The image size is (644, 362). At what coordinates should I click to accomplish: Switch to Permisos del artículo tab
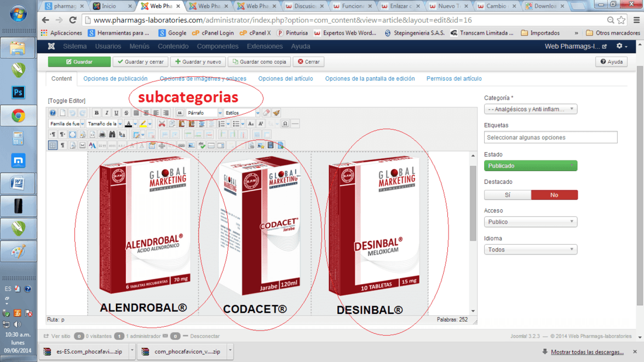click(454, 78)
